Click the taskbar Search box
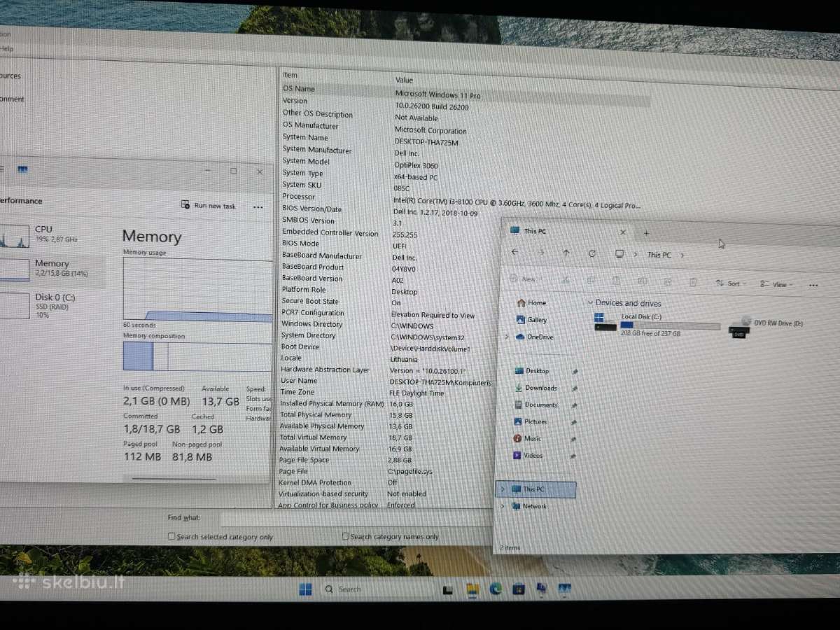840x630 pixels. [x=378, y=589]
